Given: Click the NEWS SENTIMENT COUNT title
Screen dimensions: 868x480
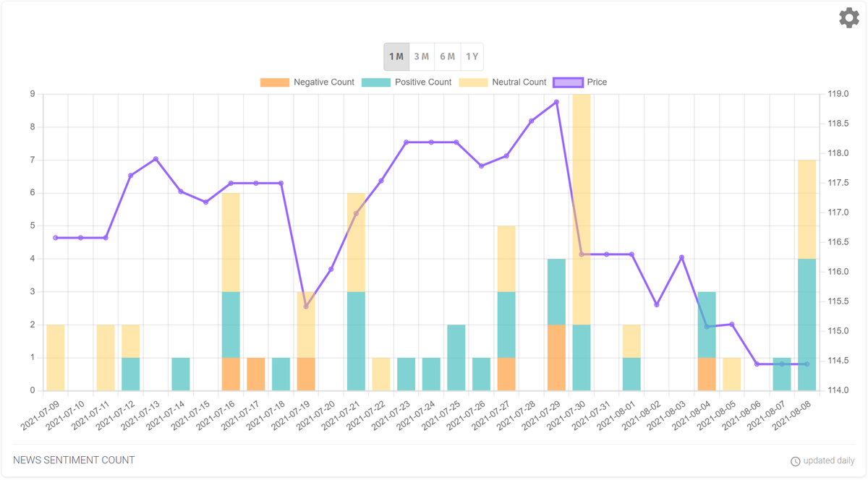Looking at the screenshot, I should coord(74,460).
